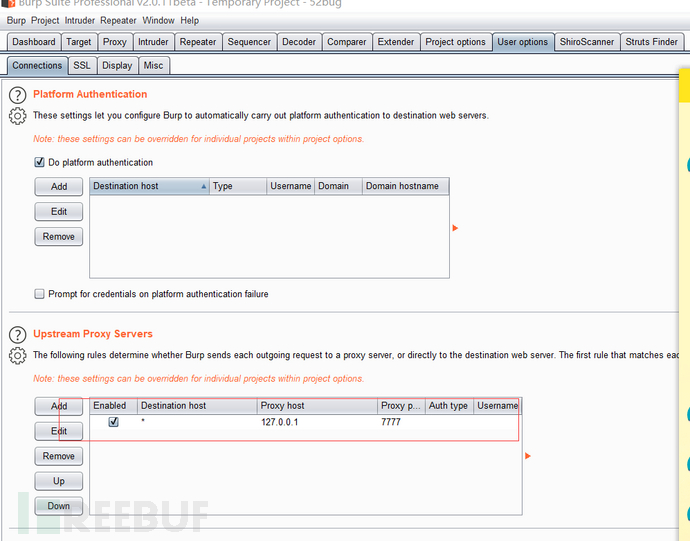
Task: Switch to the Repeater tab
Action: coord(198,42)
